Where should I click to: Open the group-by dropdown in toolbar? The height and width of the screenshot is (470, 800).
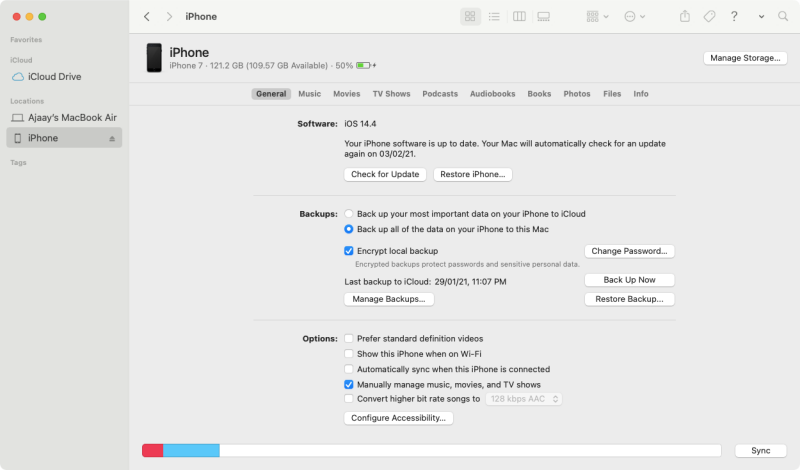coord(598,17)
